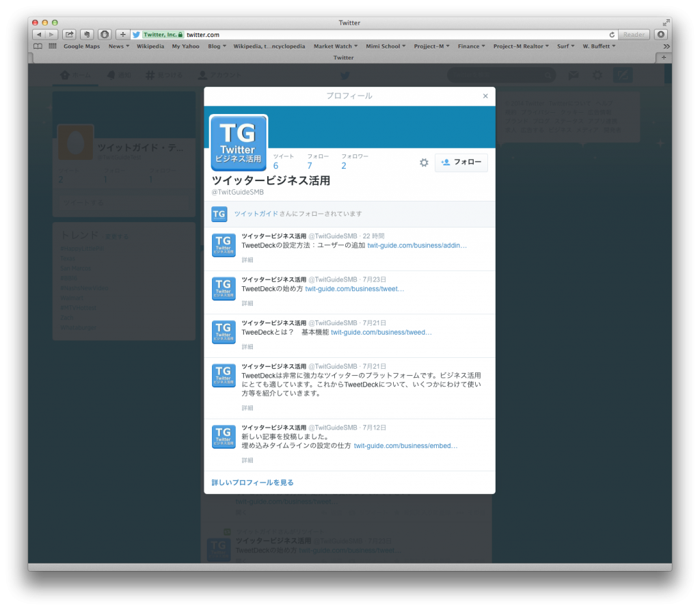
Task: Click the Safari back button
Action: pyautogui.click(x=39, y=34)
